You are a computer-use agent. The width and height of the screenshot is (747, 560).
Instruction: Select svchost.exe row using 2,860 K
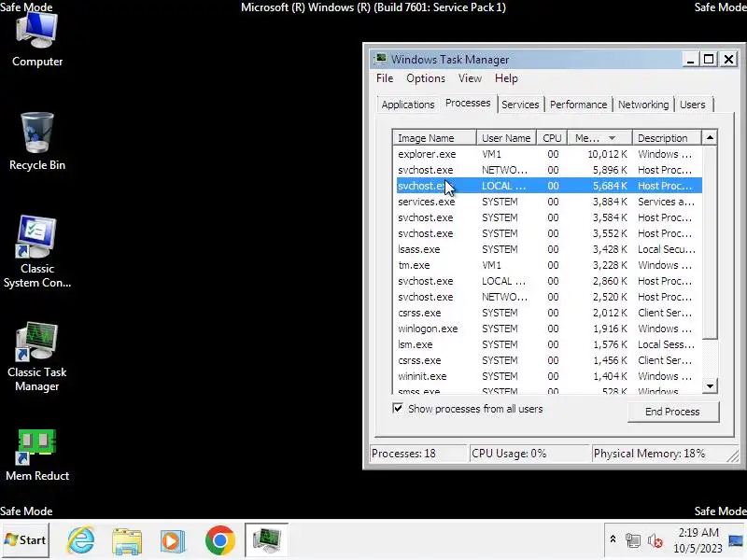[x=548, y=281]
